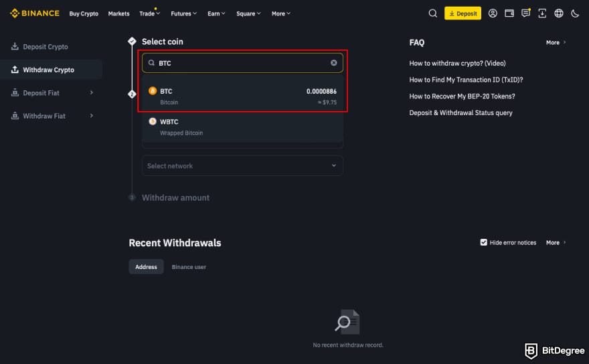589x364 pixels.
Task: Open How to Find My Transaction ID link
Action: coord(466,80)
